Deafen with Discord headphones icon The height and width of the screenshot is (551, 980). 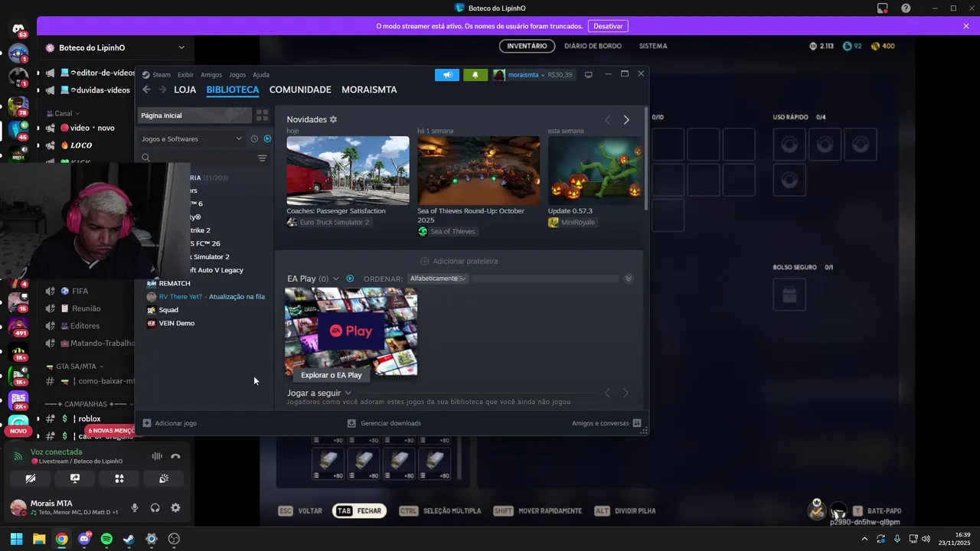coord(155,507)
